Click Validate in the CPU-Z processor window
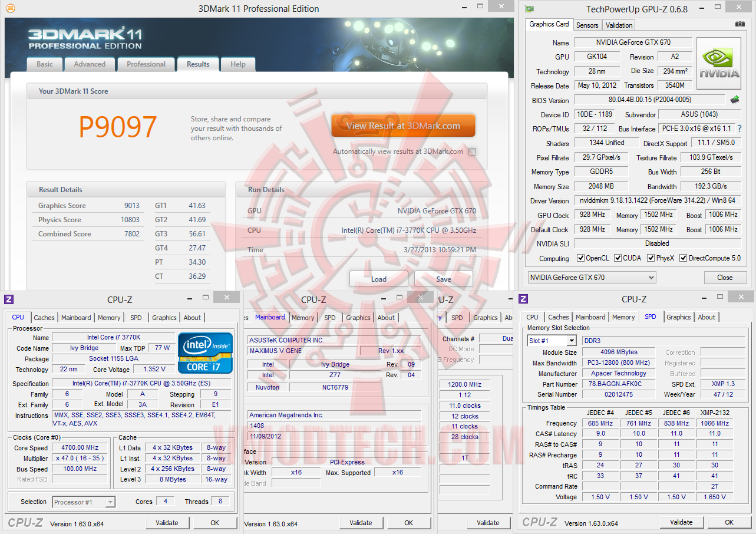This screenshot has width=756, height=534. point(167,523)
